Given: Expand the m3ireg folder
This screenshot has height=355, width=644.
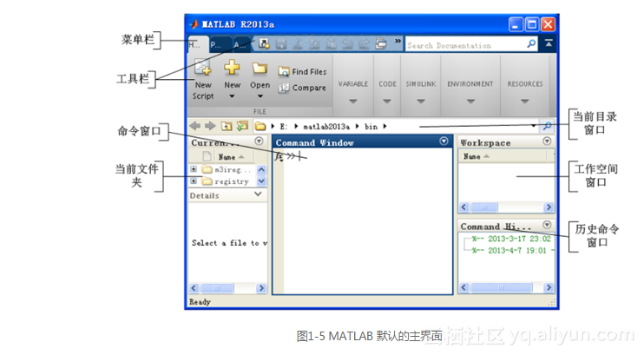Looking at the screenshot, I should tap(194, 169).
